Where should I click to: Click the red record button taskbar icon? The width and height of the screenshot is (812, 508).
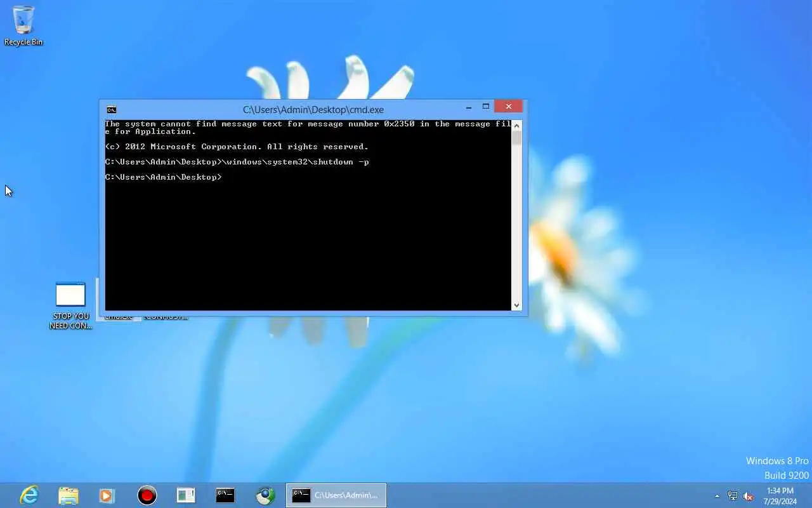147,495
